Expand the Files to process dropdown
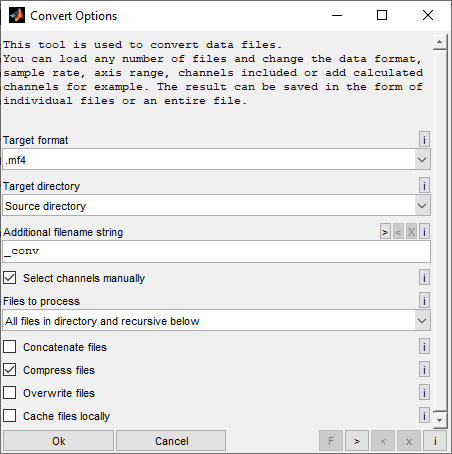452x454 pixels. click(x=216, y=320)
